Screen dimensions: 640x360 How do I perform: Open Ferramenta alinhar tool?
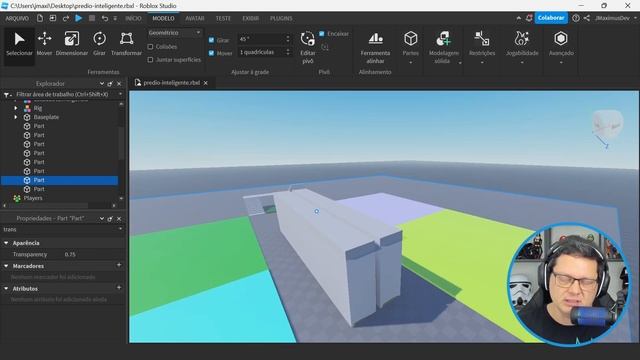click(x=376, y=47)
